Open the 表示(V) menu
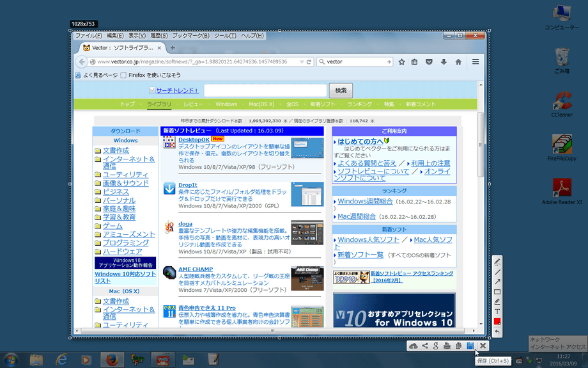 point(137,36)
